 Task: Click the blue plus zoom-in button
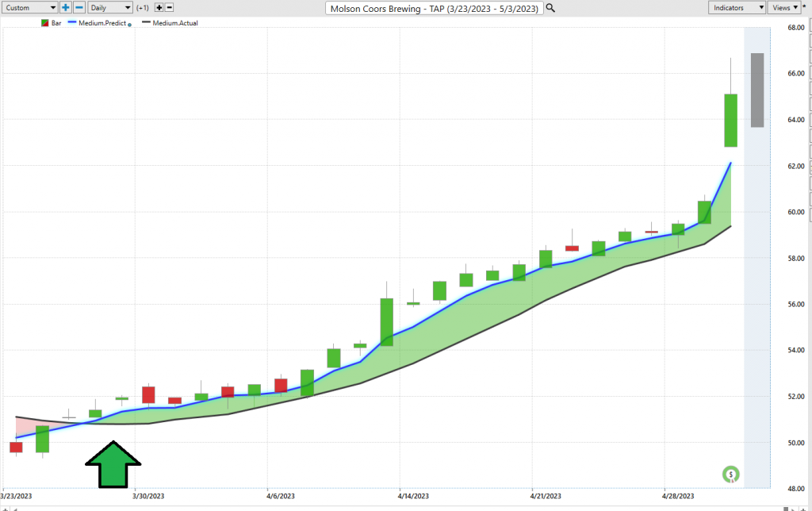tap(65, 8)
